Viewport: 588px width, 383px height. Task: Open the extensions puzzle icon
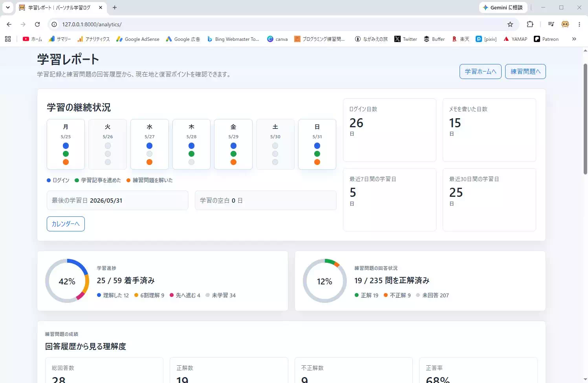click(x=530, y=24)
